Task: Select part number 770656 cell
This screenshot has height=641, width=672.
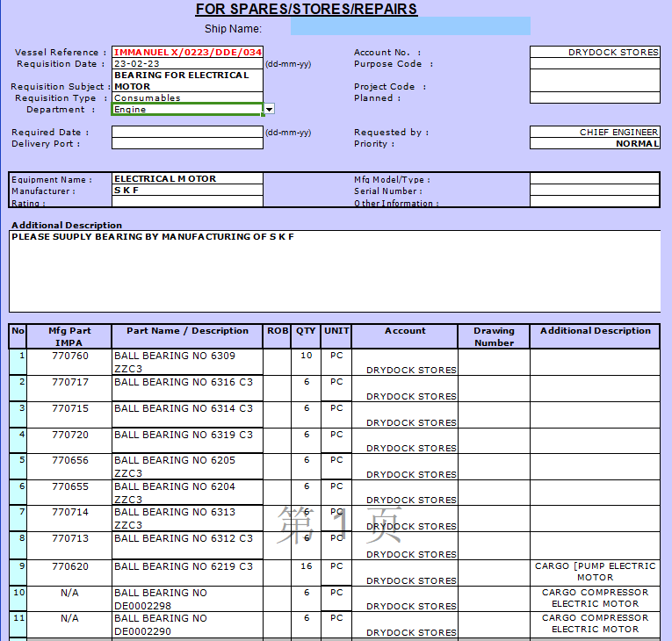Action: pos(69,466)
